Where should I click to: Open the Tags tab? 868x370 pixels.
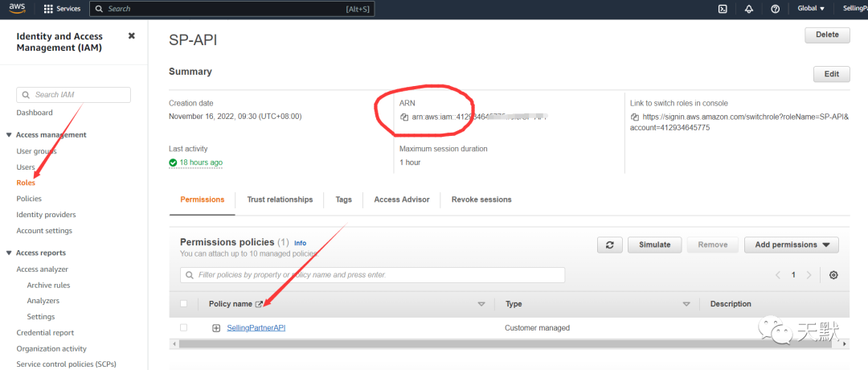coord(344,199)
